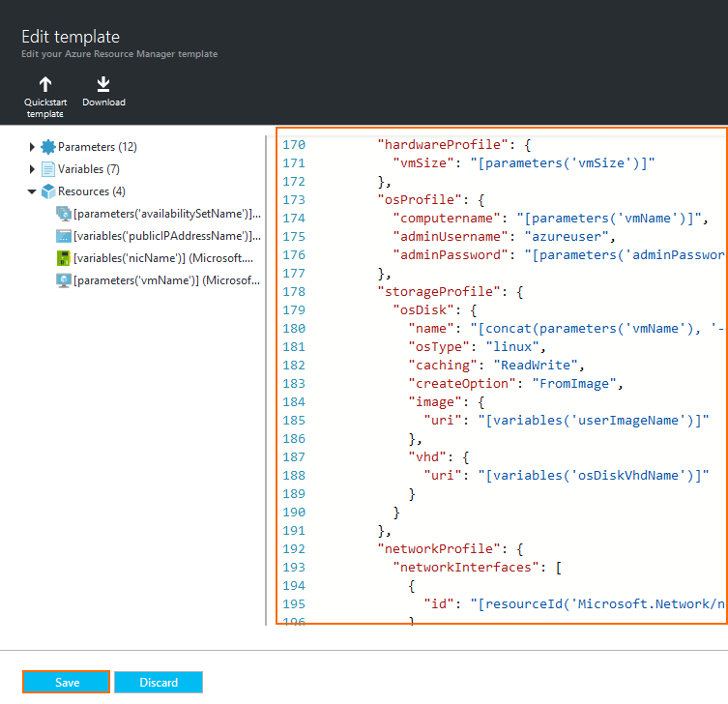Click the "vhd" key on line 187

click(427, 457)
